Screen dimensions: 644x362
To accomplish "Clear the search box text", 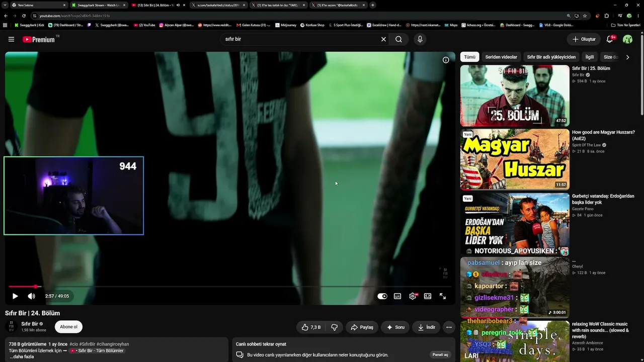I will [383, 39].
